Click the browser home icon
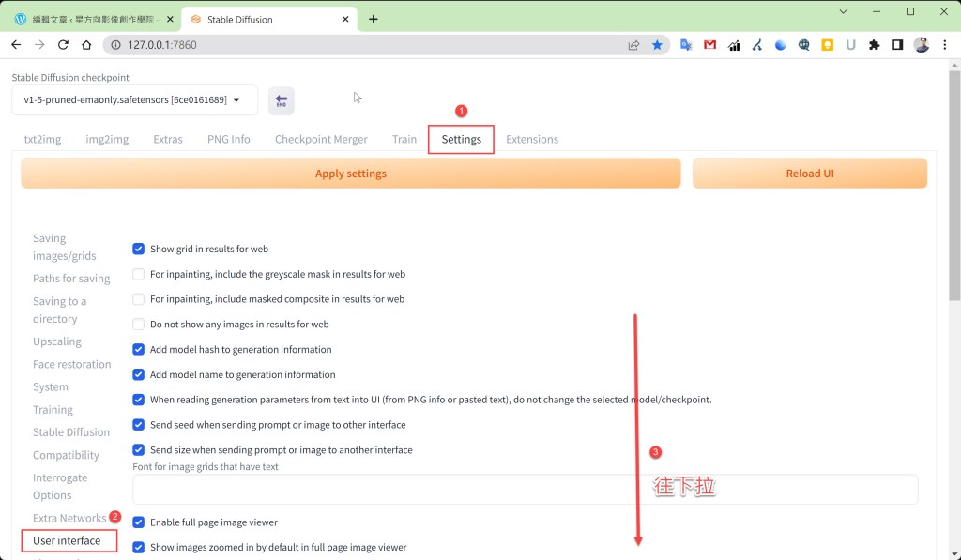Screen dimensions: 961x560 click(x=86, y=44)
